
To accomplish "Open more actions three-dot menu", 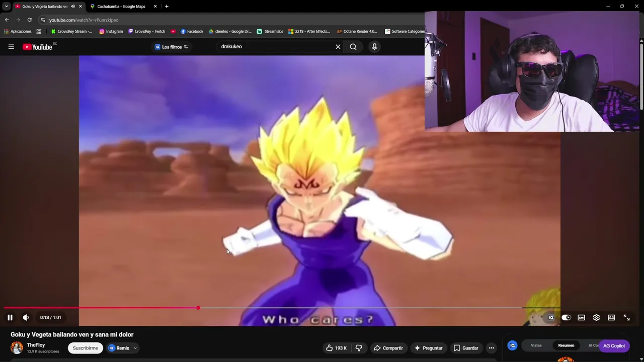I will coord(492,348).
